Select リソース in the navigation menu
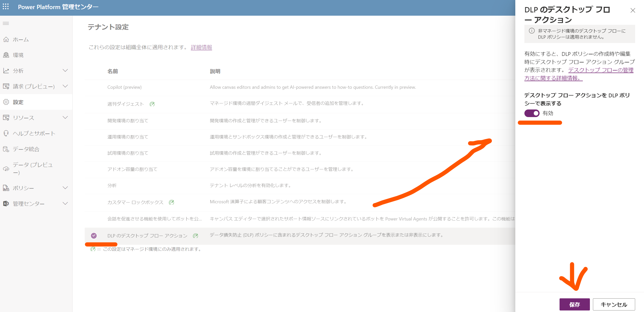Screen dimensions: 644x312 [x=23, y=118]
